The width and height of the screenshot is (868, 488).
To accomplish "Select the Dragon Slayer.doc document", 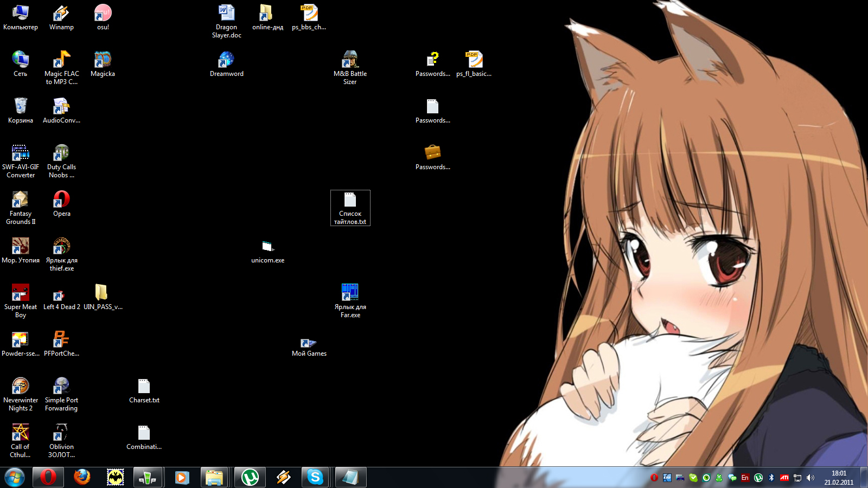I will tap(226, 13).
